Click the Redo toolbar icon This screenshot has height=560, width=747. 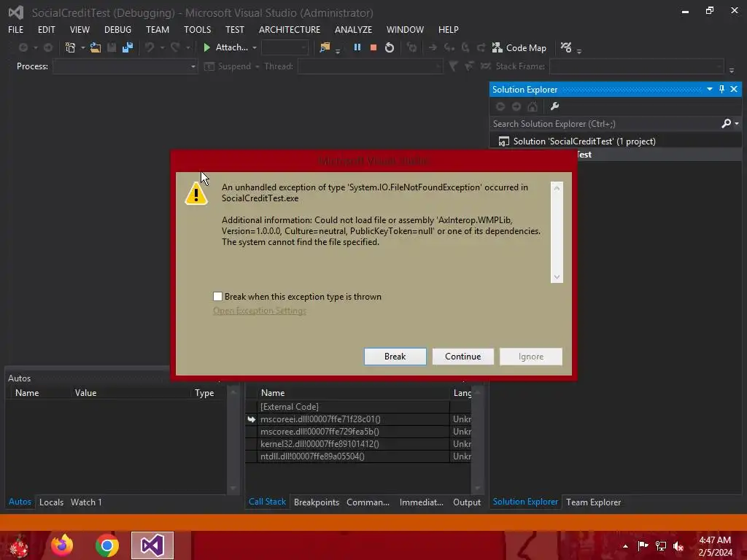click(x=175, y=47)
